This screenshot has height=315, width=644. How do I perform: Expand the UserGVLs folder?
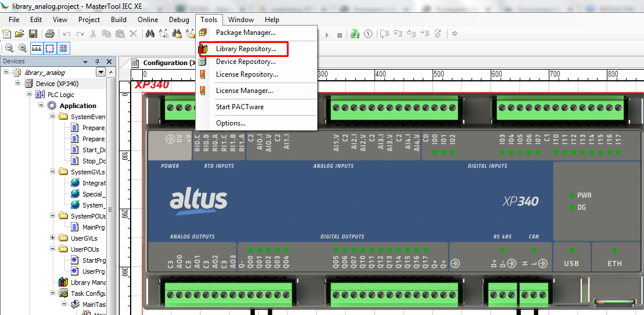[x=53, y=238]
